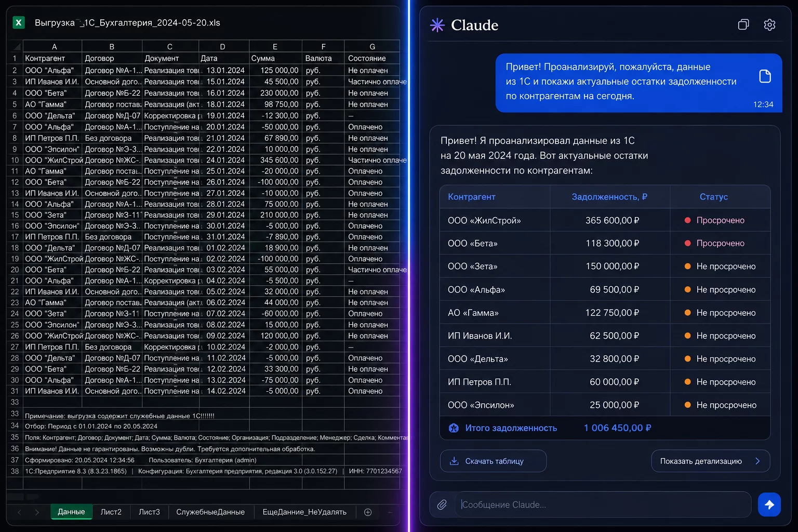Click orange status dot for ООО «Эпсилон»
Viewport: 798px width, 532px height.
click(x=687, y=405)
